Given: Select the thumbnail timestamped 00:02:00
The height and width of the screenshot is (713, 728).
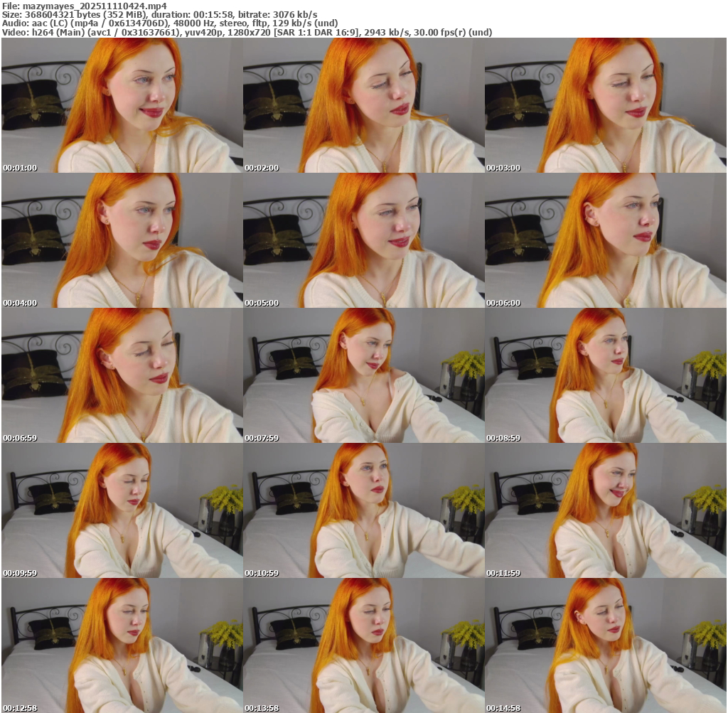Looking at the screenshot, I should [x=363, y=105].
